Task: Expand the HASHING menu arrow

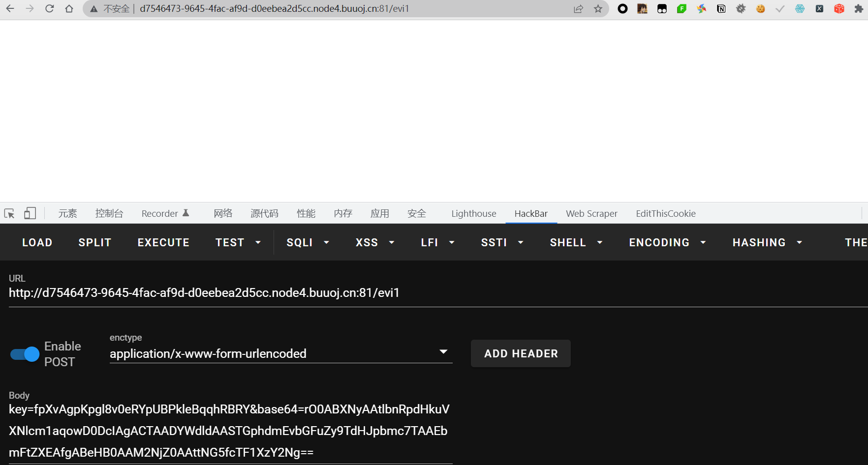Action: tap(800, 242)
